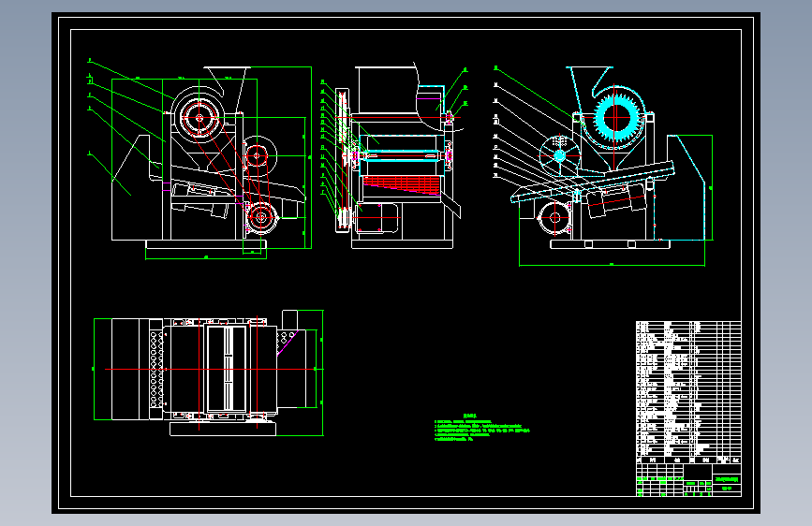Viewport: 812px width, 526px height.
Task: Click the green technical requirements note block
Action: (x=481, y=428)
